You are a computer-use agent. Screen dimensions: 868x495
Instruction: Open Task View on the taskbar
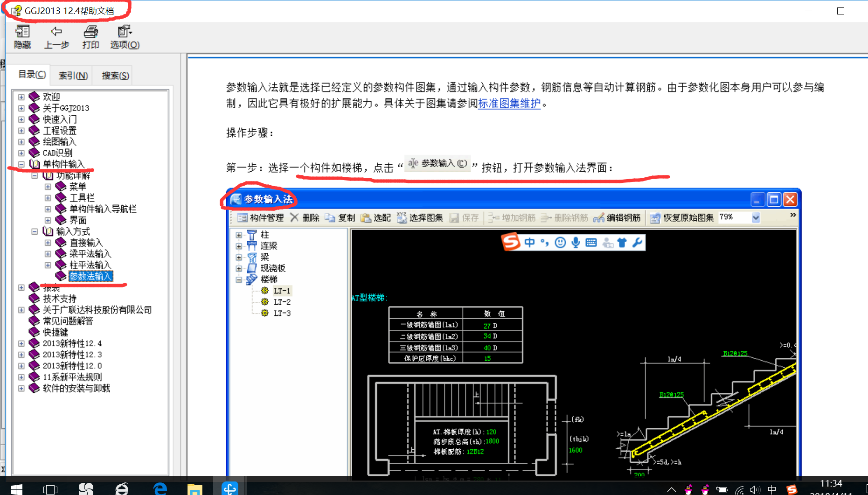tap(50, 489)
